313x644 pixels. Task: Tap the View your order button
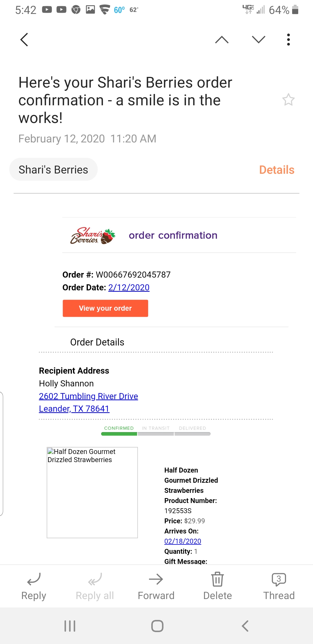click(x=105, y=308)
